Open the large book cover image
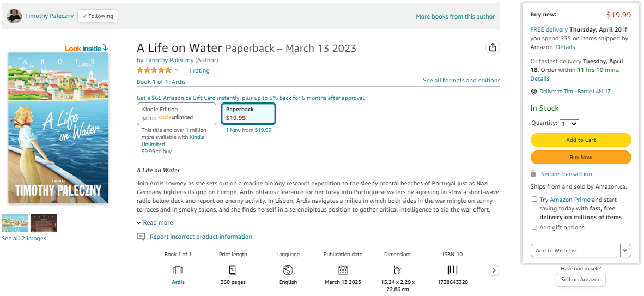 pyautogui.click(x=58, y=128)
